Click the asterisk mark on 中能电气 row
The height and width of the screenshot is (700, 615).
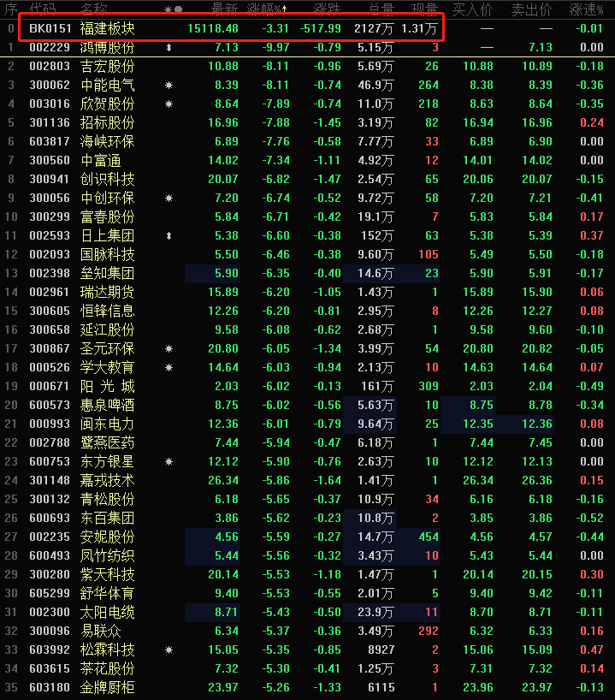coord(169,85)
